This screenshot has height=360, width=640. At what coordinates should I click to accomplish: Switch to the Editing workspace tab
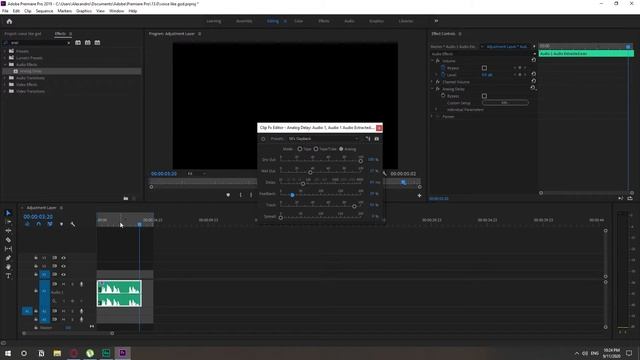273,21
